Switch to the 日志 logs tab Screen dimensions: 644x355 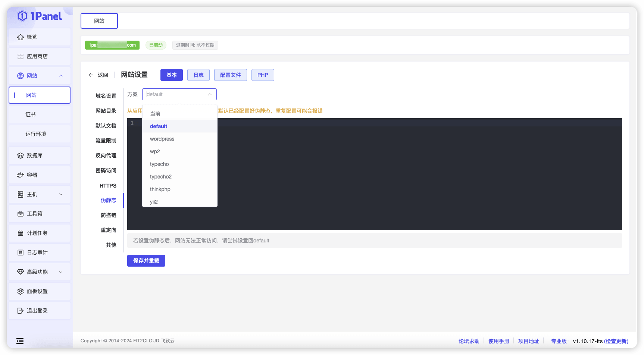(198, 75)
